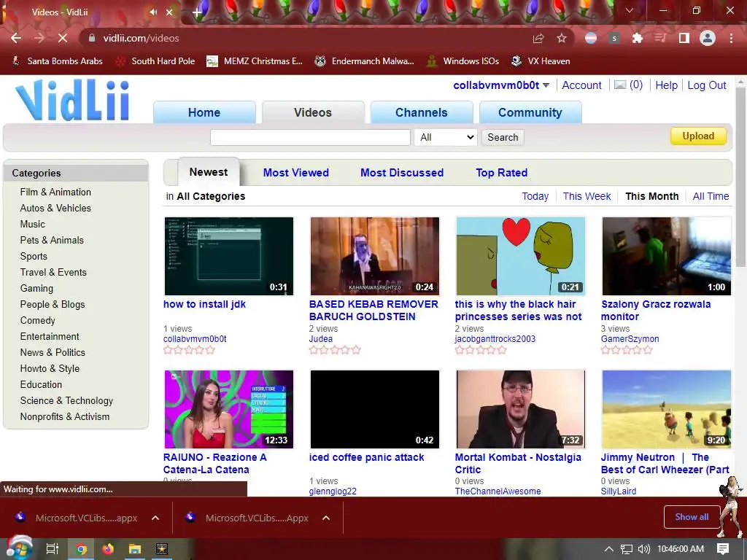The height and width of the screenshot is (560, 747).
Task: Open the All search filter dropdown
Action: (446, 137)
